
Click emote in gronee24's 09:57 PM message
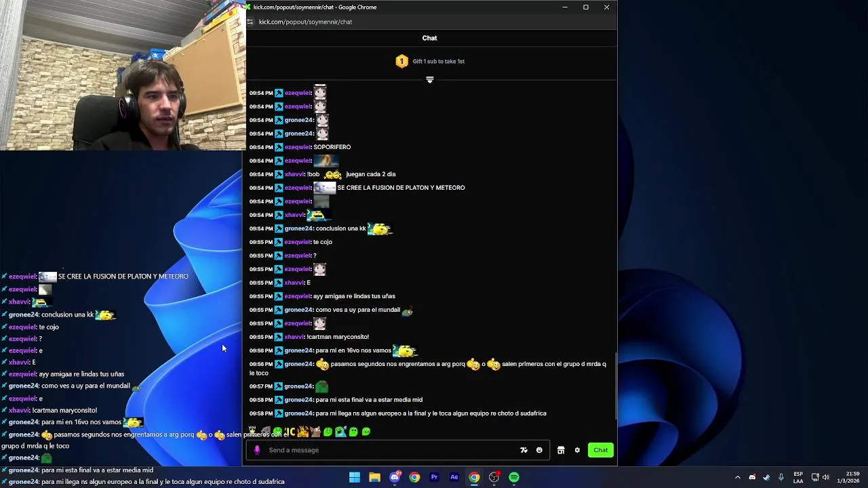click(x=322, y=386)
